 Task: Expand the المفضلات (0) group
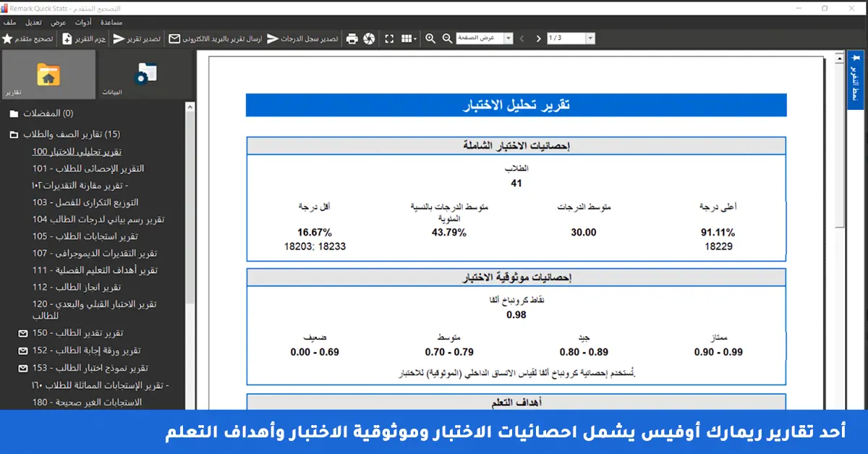point(48,113)
